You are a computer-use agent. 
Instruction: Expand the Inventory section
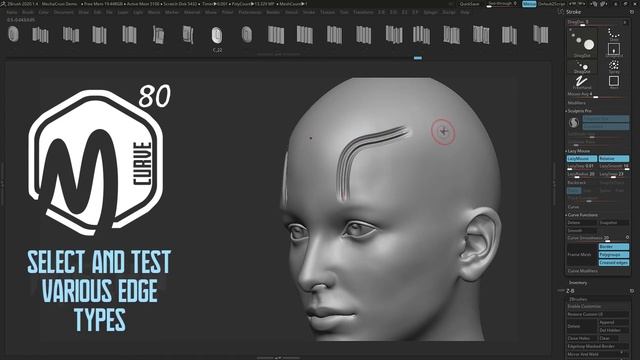click(578, 282)
